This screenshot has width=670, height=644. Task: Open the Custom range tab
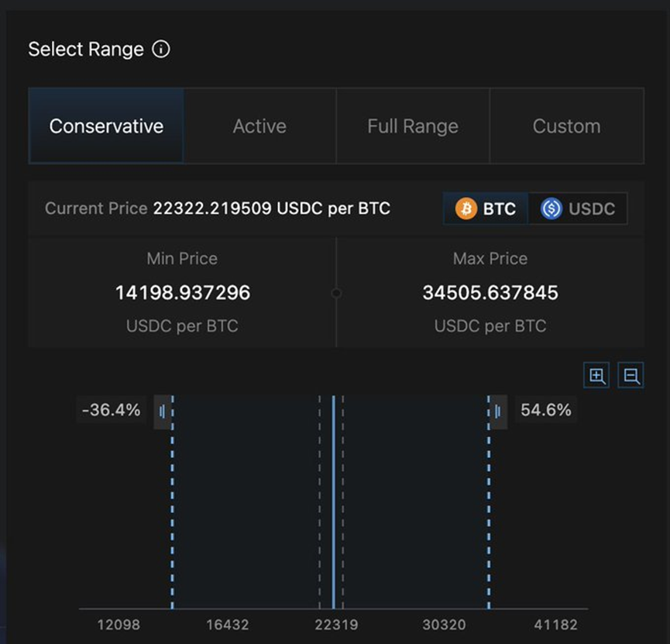tap(566, 126)
